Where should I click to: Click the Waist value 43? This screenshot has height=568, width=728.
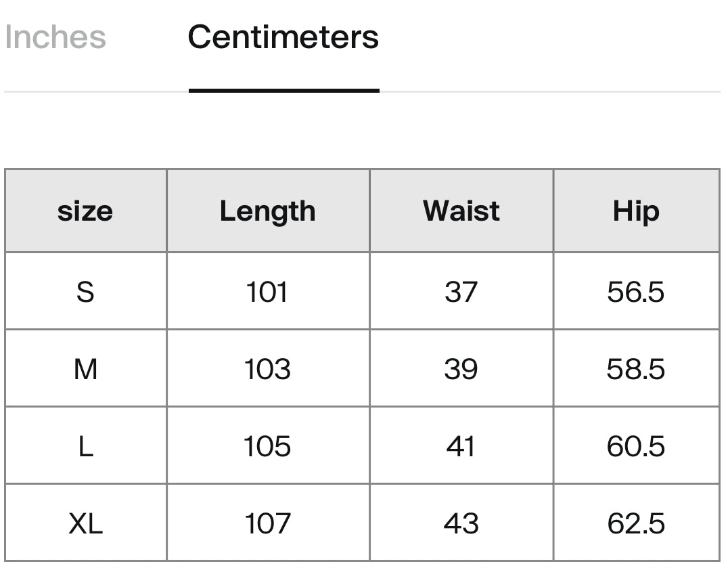coord(461,523)
